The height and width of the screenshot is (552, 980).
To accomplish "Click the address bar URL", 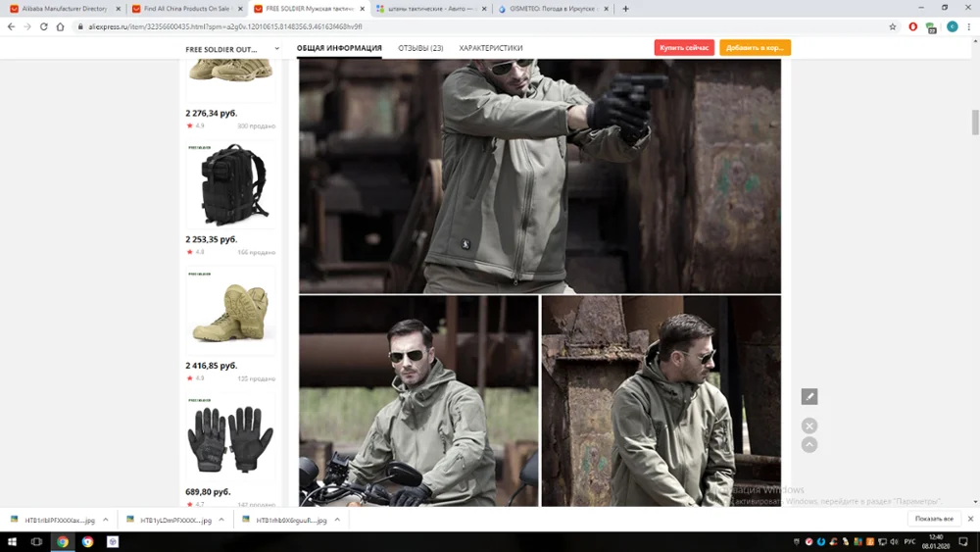I will click(225, 26).
